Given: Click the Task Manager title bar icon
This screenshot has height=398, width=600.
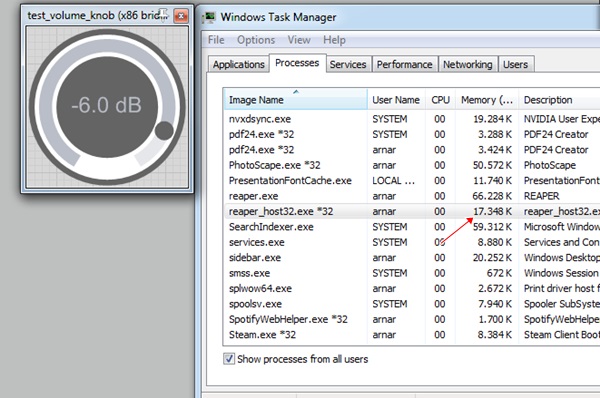Looking at the screenshot, I should (x=209, y=17).
